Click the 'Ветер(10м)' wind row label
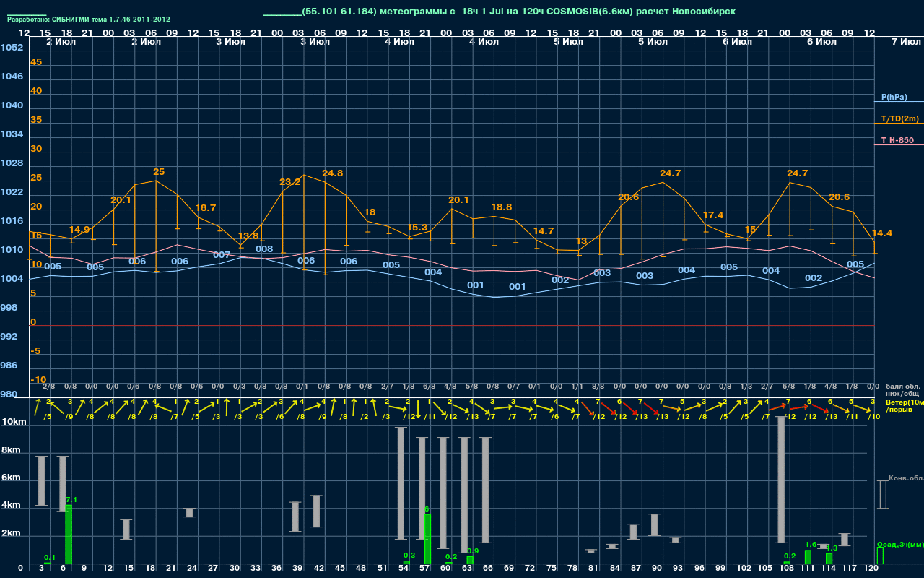 tap(905, 402)
